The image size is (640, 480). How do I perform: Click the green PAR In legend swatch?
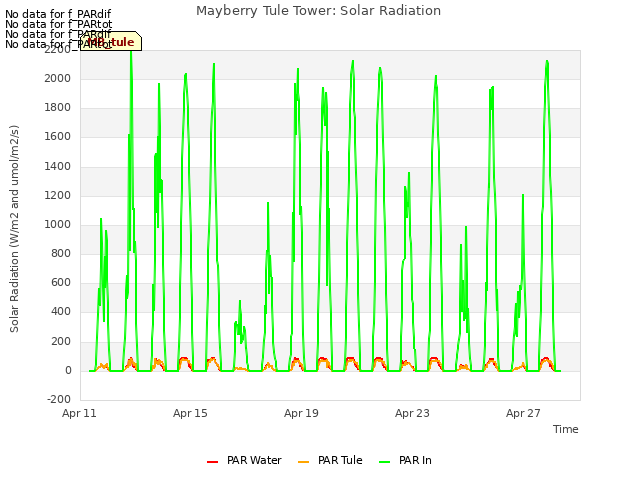[384, 462]
